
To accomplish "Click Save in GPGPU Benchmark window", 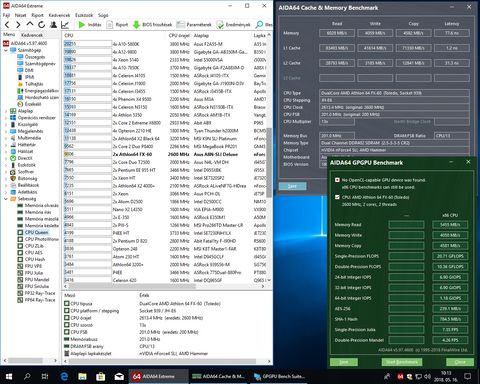I will click(344, 362).
